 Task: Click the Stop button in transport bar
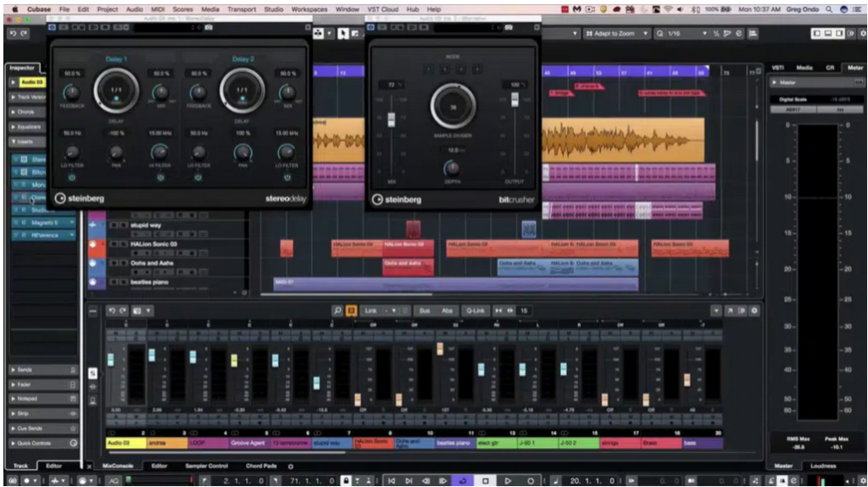pyautogui.click(x=486, y=480)
